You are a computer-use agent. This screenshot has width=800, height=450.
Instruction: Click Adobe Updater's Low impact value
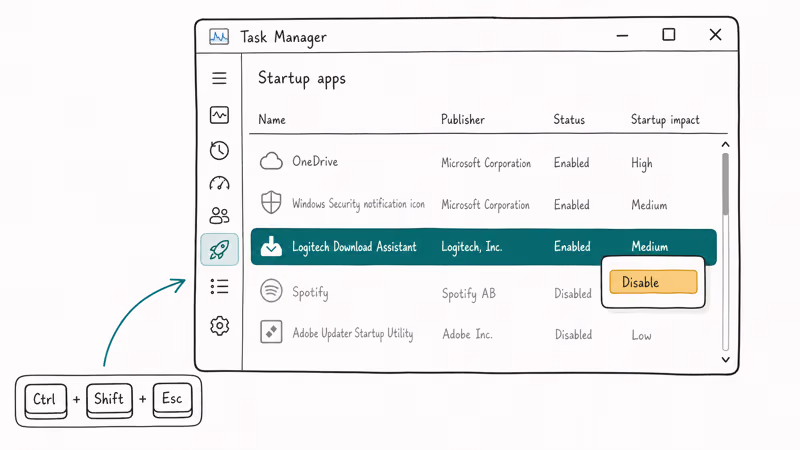point(641,335)
